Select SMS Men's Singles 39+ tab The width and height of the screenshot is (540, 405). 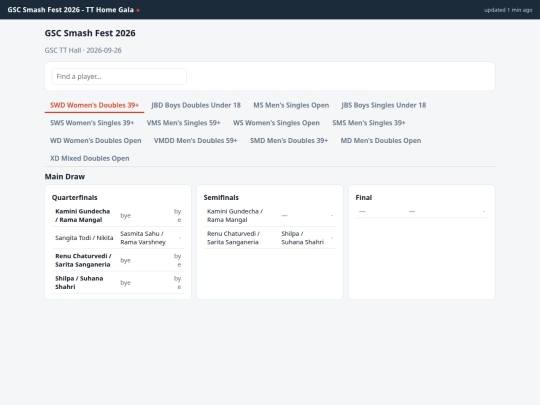pos(369,123)
